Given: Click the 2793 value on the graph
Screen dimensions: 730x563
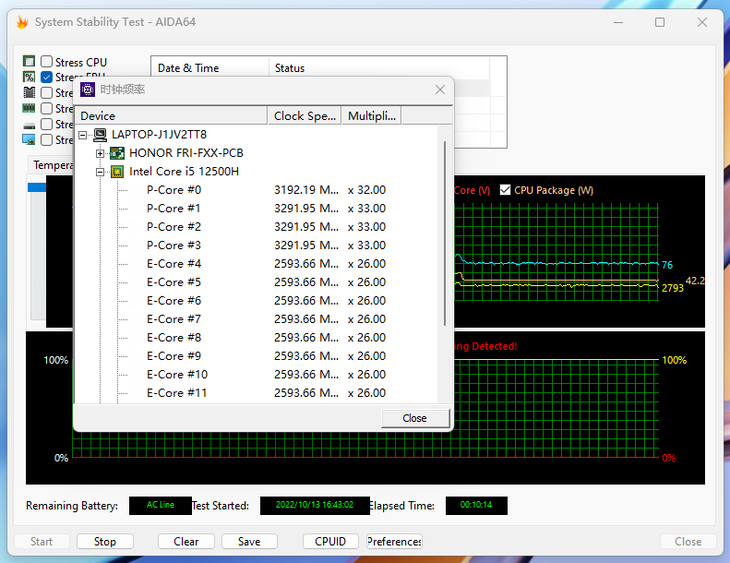Looking at the screenshot, I should pos(673,288).
